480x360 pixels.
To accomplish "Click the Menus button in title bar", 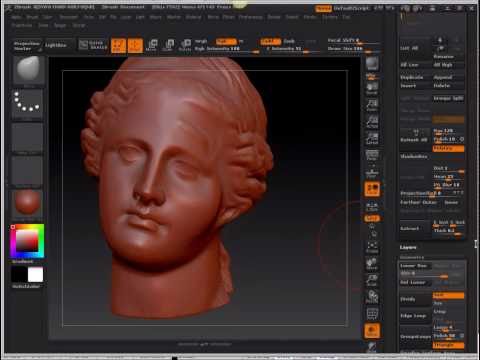I will pyautogui.click(x=323, y=8).
